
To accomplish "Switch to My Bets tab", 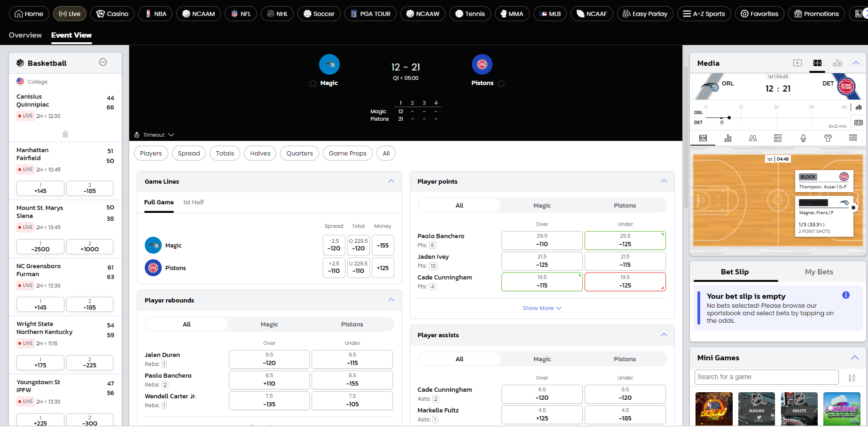I will click(819, 272).
